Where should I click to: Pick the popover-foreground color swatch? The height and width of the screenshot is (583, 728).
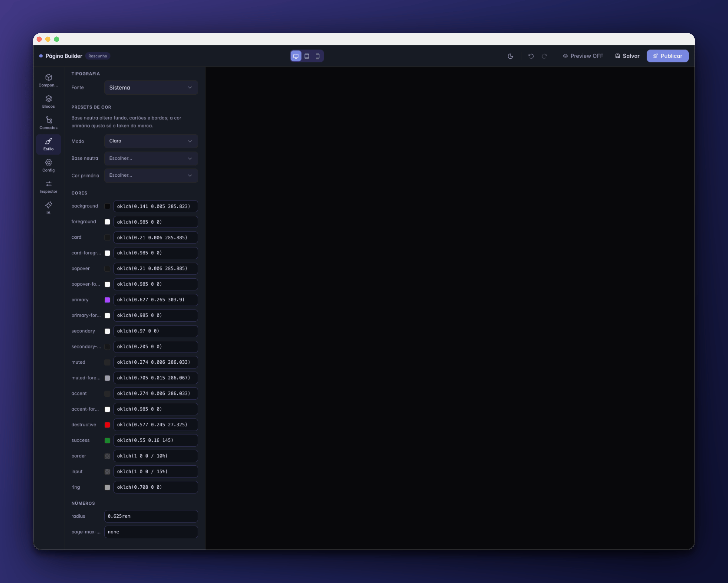(107, 284)
